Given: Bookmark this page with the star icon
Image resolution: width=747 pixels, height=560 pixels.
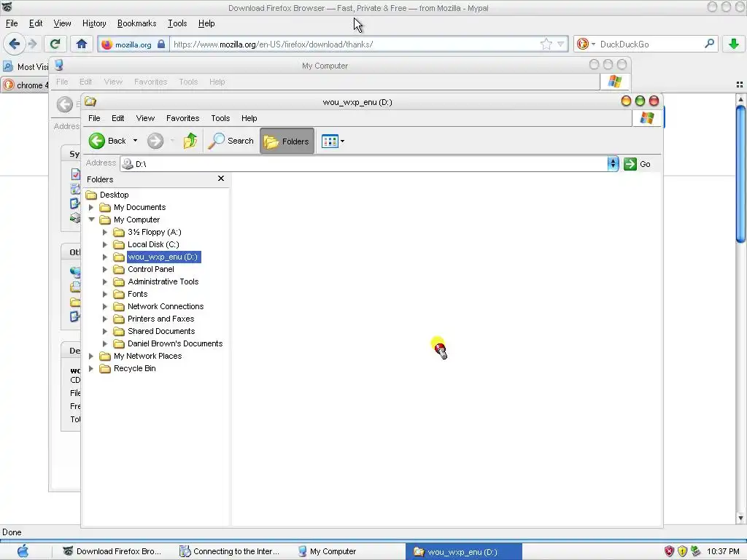Looking at the screenshot, I should tap(546, 44).
